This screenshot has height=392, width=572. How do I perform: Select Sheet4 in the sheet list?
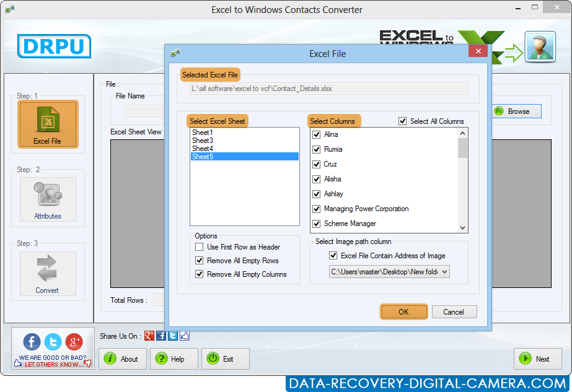click(244, 149)
